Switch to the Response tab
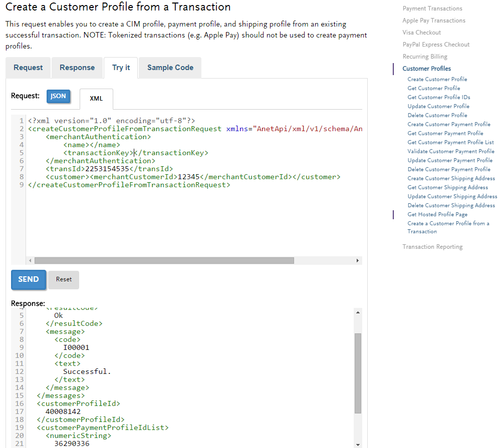Image resolution: width=504 pixels, height=448 pixels. 77,68
